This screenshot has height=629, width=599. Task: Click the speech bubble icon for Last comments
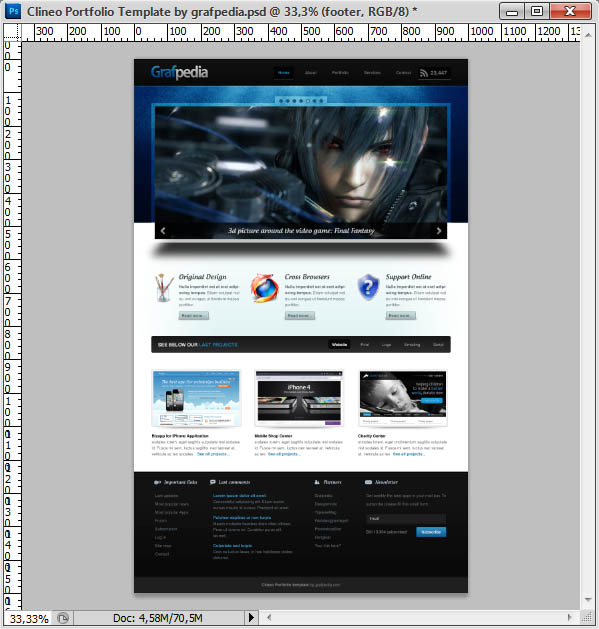tap(213, 482)
